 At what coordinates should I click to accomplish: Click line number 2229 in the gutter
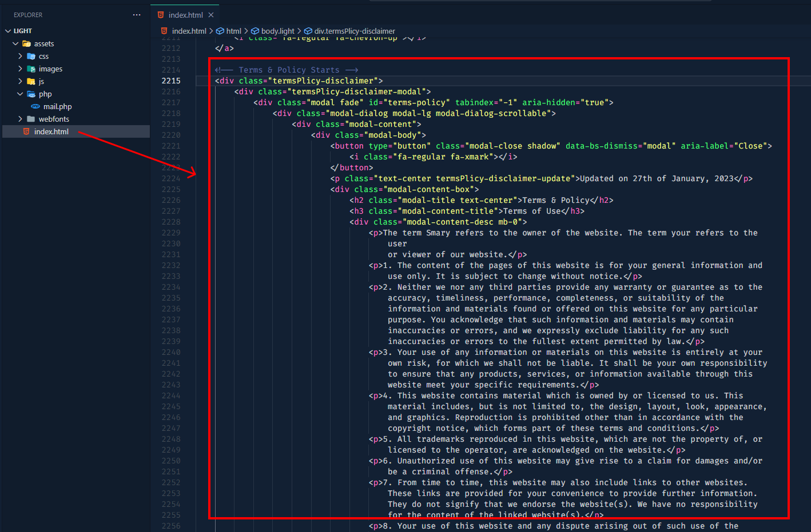click(171, 233)
